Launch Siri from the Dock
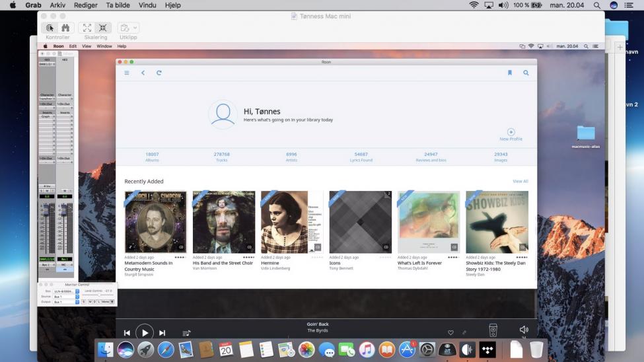 pyautogui.click(x=125, y=350)
